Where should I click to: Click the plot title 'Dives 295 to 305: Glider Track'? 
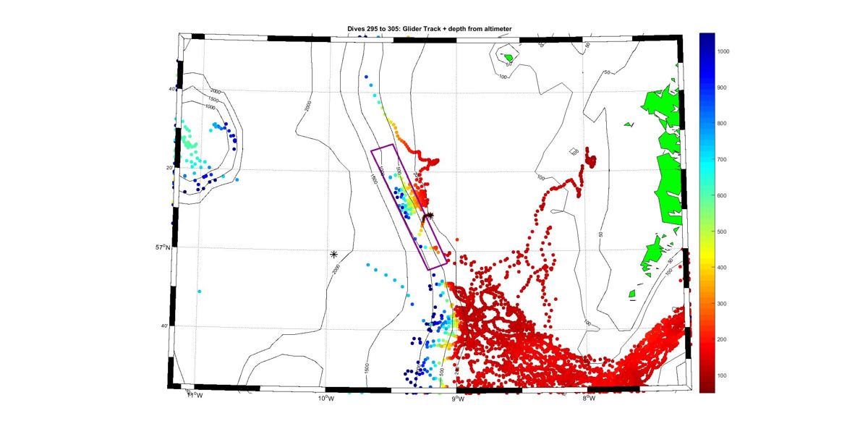point(396,29)
